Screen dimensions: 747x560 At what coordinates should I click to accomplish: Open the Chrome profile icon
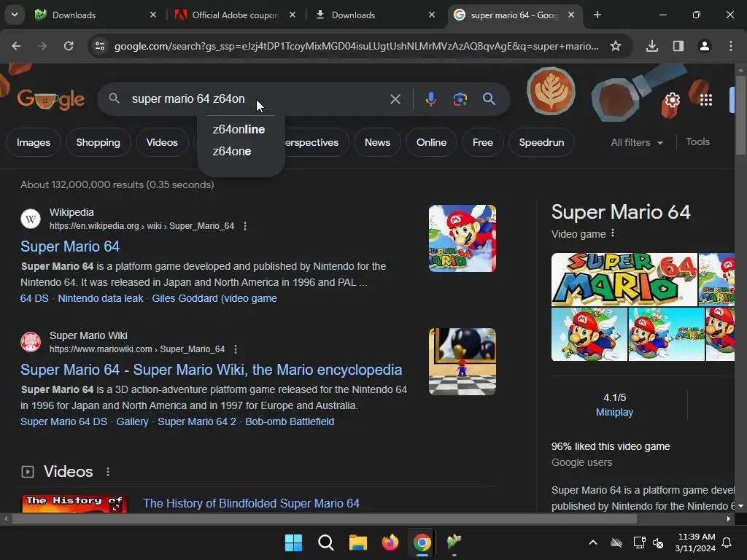pyautogui.click(x=704, y=46)
